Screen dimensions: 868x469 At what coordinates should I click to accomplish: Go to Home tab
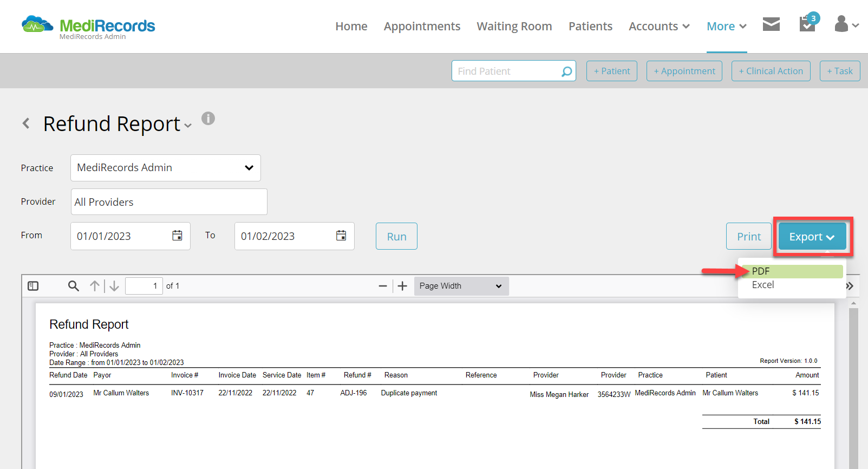click(351, 26)
